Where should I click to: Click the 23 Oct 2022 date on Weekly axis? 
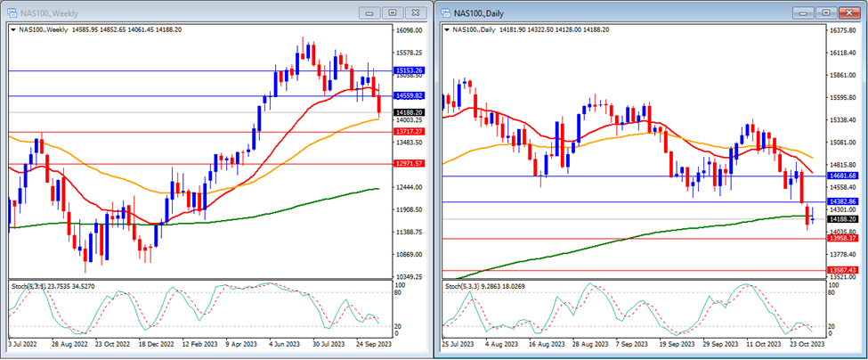point(112,343)
